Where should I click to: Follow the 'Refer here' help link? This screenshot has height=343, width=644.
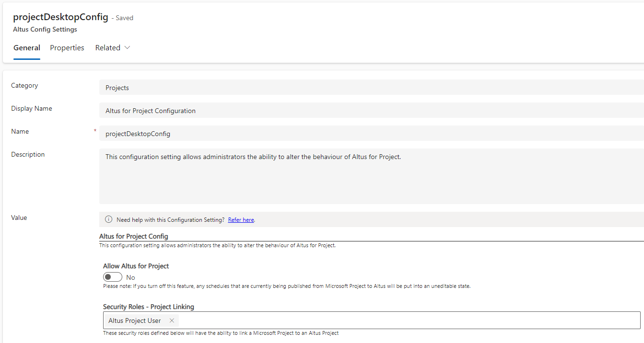click(241, 220)
